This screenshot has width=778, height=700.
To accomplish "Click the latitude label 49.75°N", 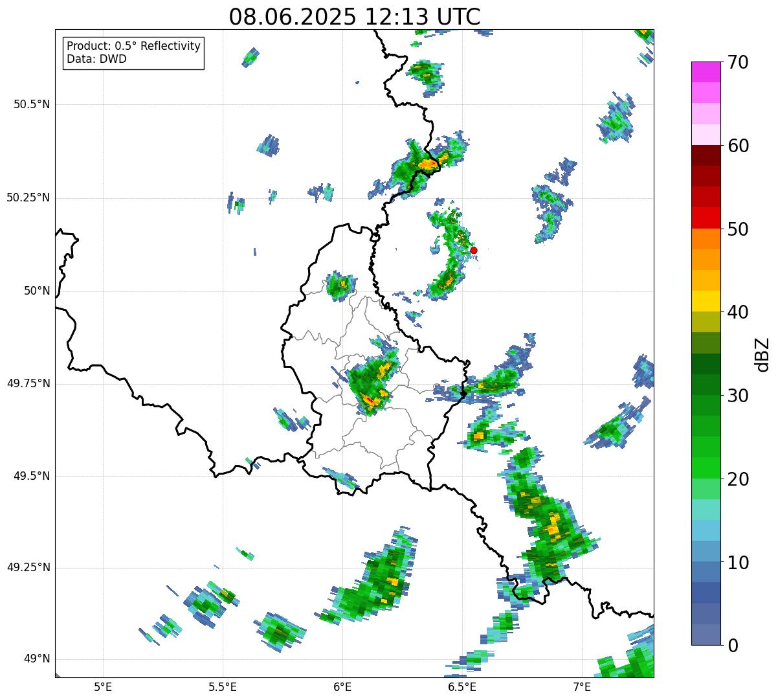I will (x=28, y=383).
